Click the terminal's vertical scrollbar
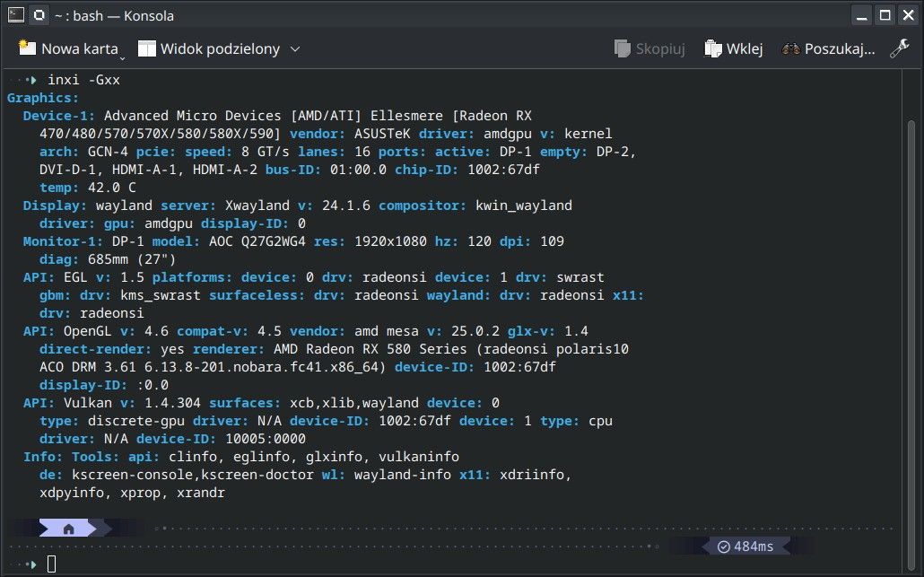 click(x=911, y=345)
